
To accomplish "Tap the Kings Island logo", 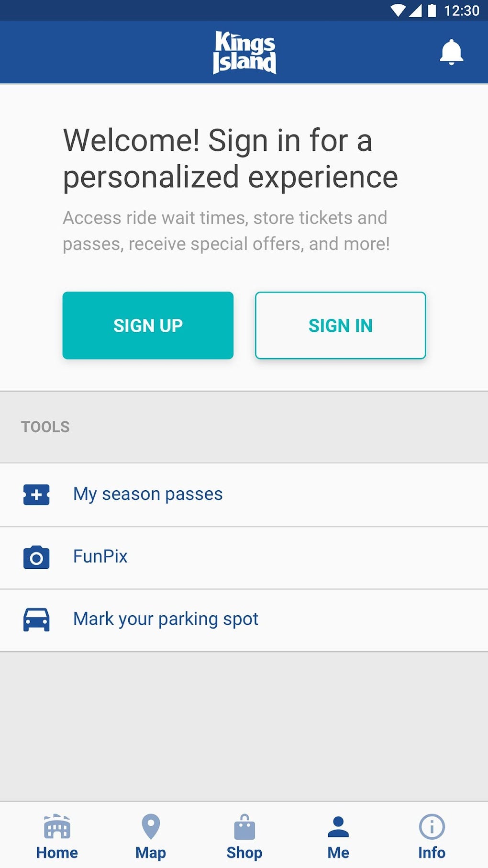I will (x=244, y=52).
